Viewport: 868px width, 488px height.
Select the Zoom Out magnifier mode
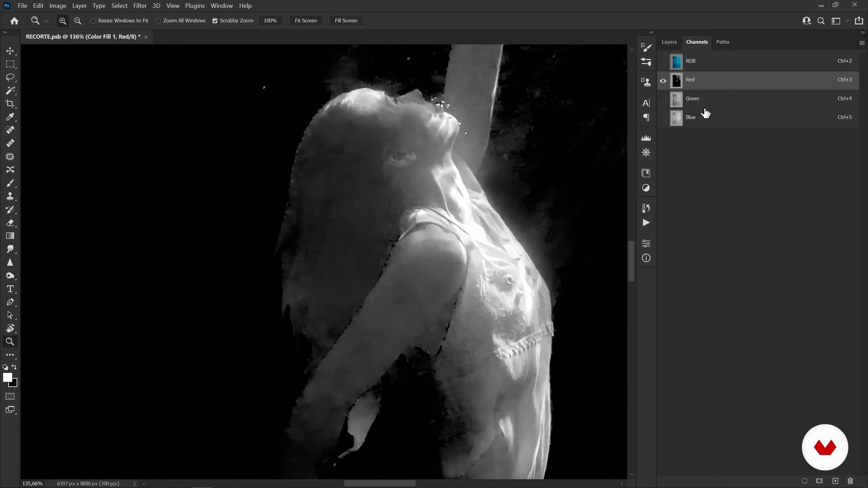click(78, 21)
